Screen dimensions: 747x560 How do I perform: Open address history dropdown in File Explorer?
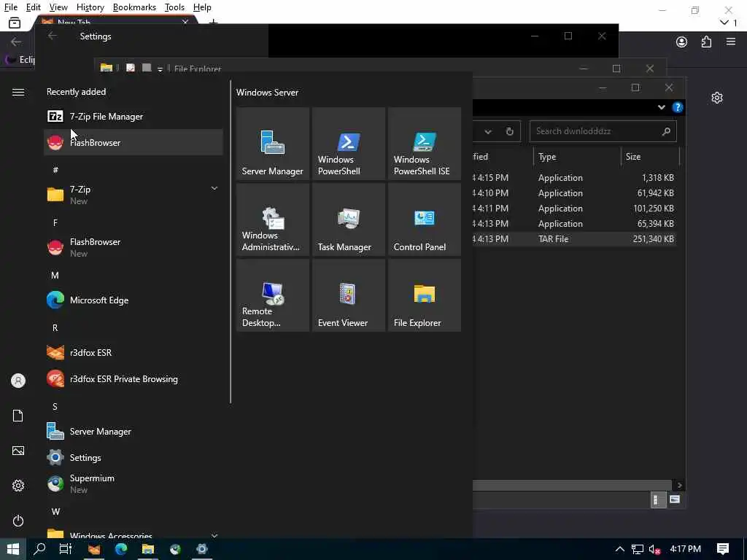point(488,131)
